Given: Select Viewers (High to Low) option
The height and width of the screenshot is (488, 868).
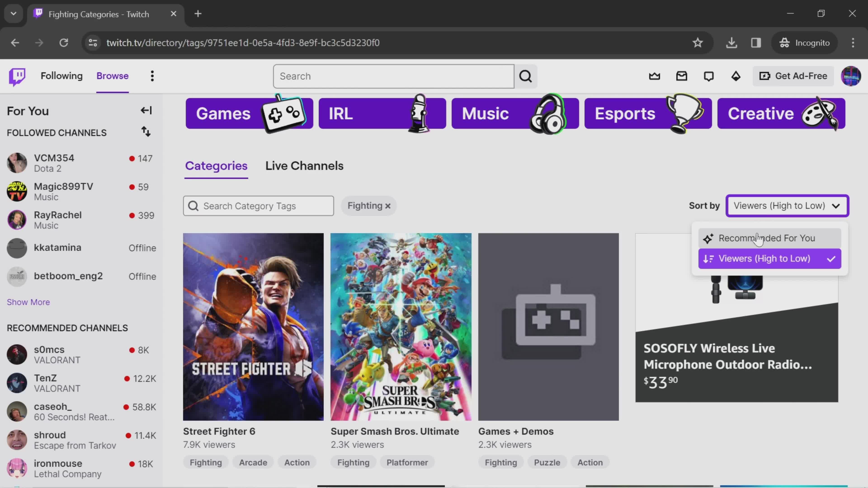Looking at the screenshot, I should tap(770, 259).
